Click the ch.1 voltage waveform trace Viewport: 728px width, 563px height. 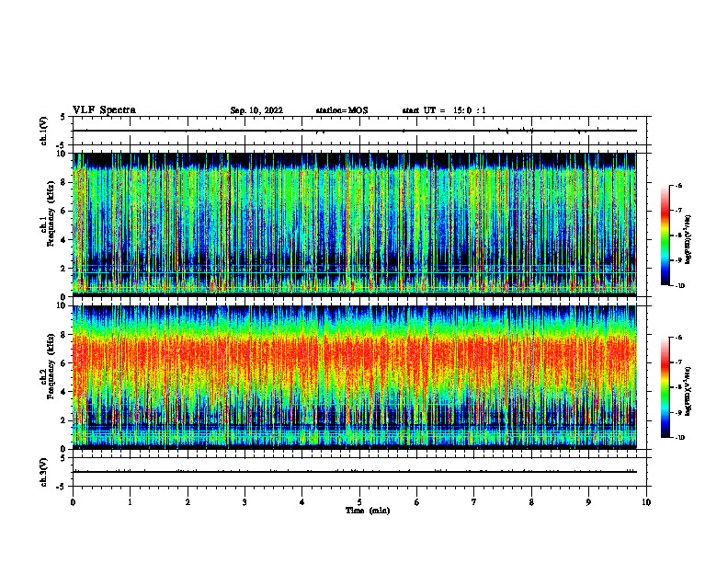(x=355, y=131)
